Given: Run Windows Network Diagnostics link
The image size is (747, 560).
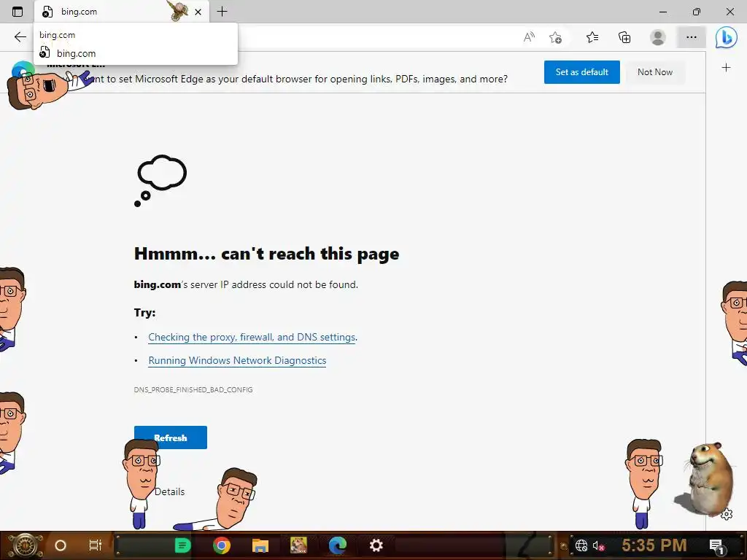Looking at the screenshot, I should 237,360.
